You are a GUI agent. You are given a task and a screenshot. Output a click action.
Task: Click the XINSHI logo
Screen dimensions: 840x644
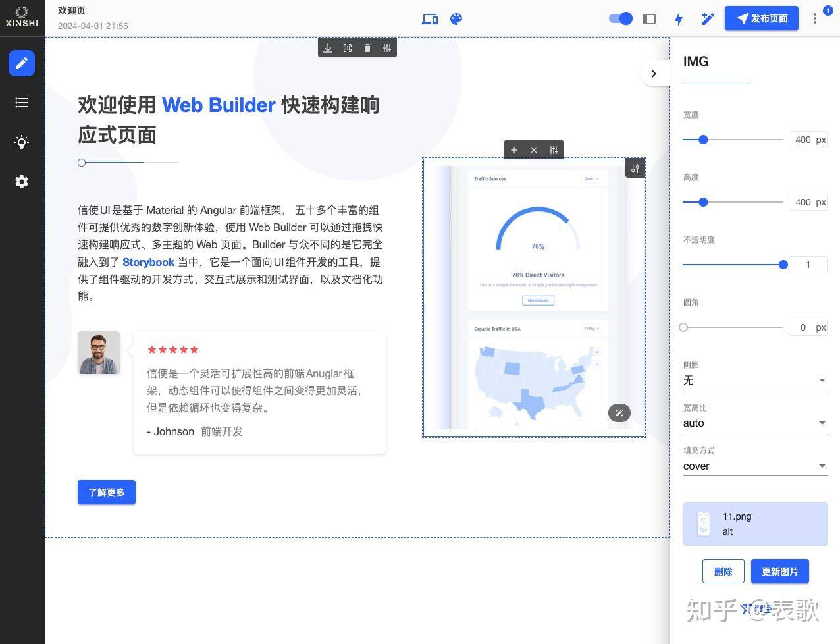point(22,17)
